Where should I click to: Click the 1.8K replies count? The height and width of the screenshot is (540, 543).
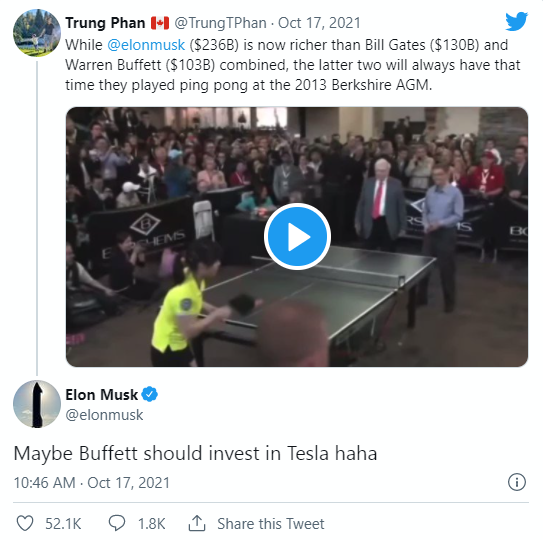click(152, 523)
